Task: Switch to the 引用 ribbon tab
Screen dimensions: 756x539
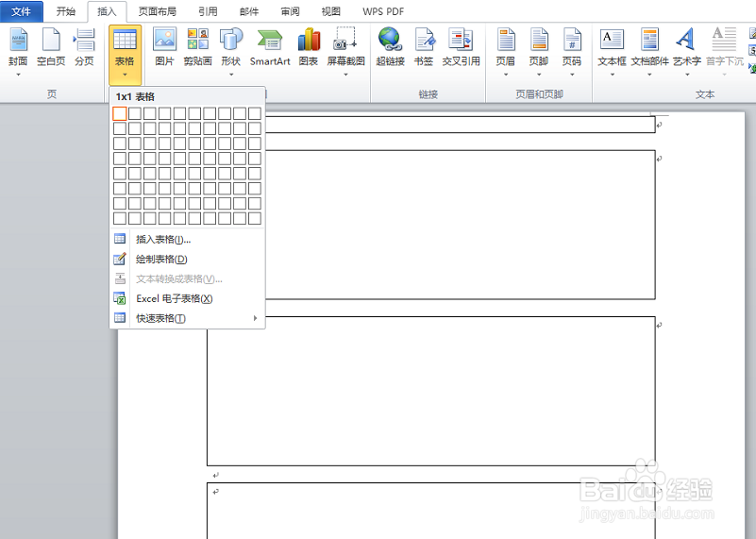Action: (x=208, y=11)
